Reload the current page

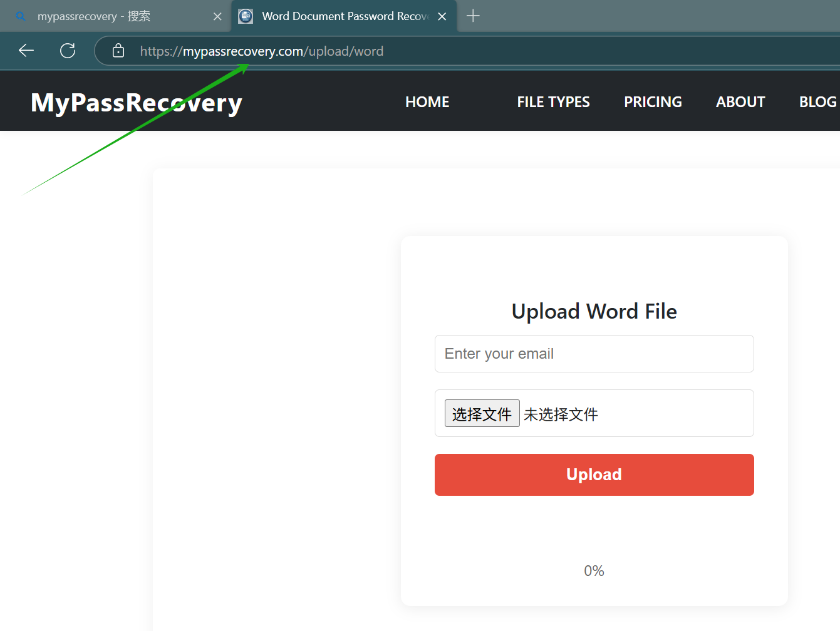[x=67, y=51]
